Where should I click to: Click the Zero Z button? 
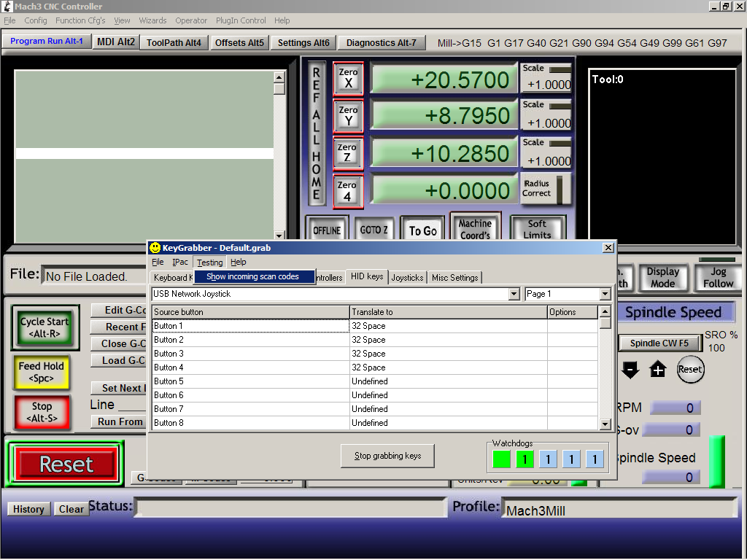tap(348, 154)
